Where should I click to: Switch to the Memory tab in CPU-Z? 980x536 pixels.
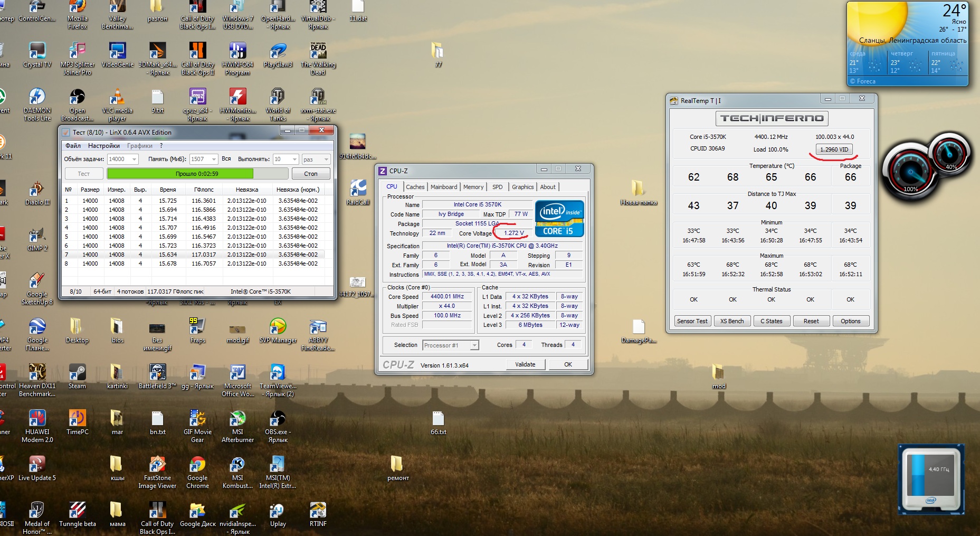tap(473, 187)
